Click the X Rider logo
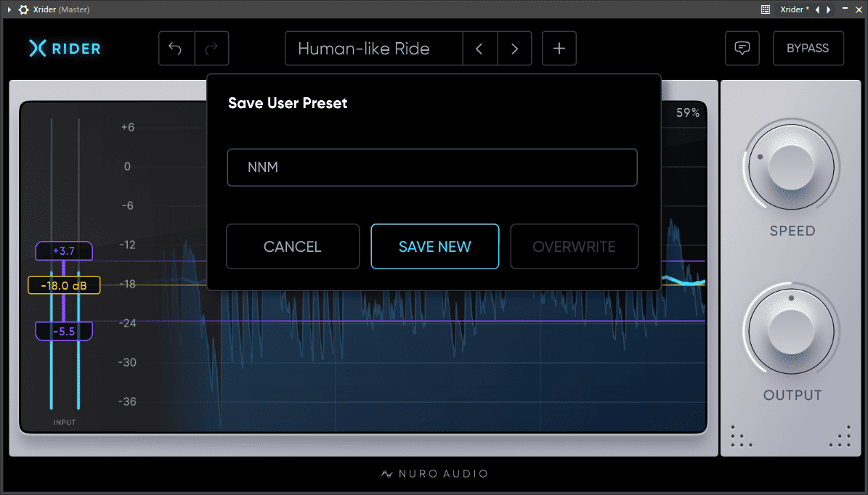The width and height of the screenshot is (868, 495). pyautogui.click(x=65, y=48)
